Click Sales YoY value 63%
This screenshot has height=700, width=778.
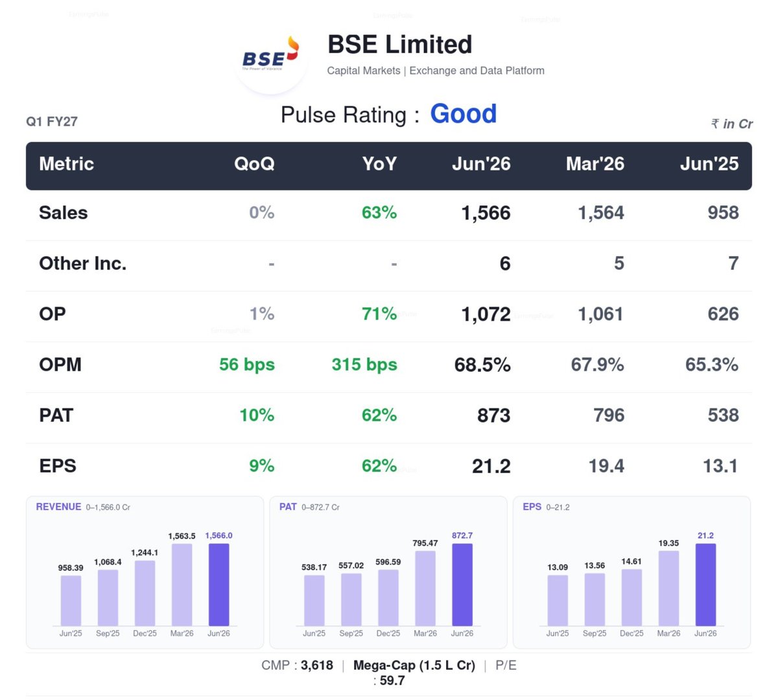click(379, 213)
